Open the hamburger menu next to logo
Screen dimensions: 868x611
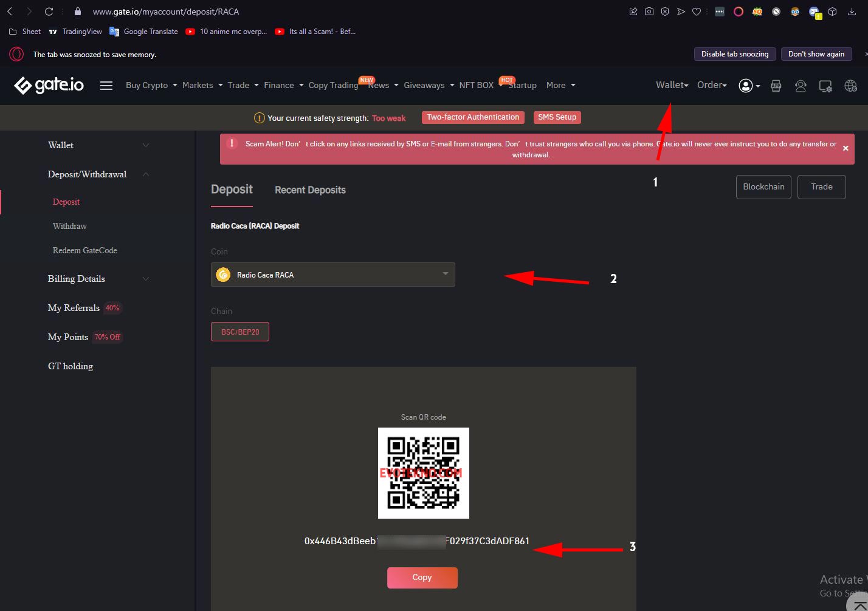pyautogui.click(x=106, y=86)
